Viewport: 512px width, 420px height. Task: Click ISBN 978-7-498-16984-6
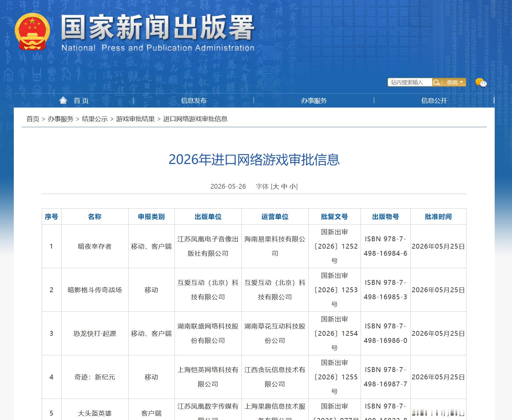click(385, 246)
